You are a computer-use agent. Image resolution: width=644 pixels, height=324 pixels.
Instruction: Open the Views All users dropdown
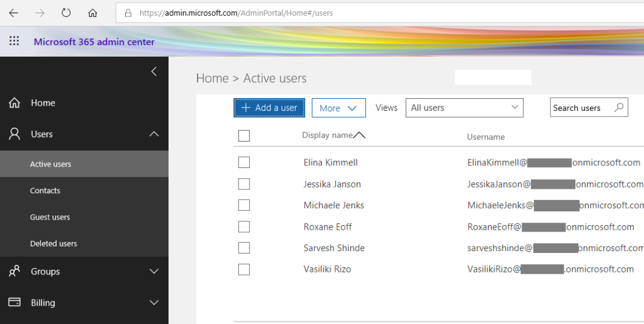pos(465,108)
